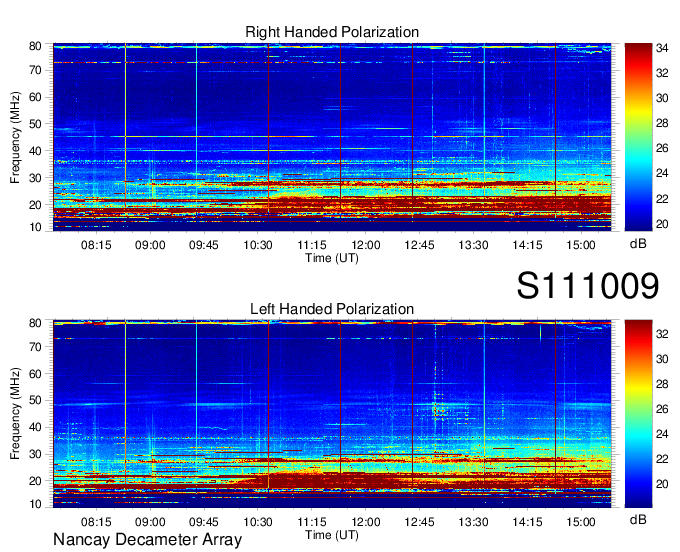Image resolution: width=680 pixels, height=552 pixels.
Task: Click the 70 MHz tick of Right Handed plot
Action: click(35, 70)
